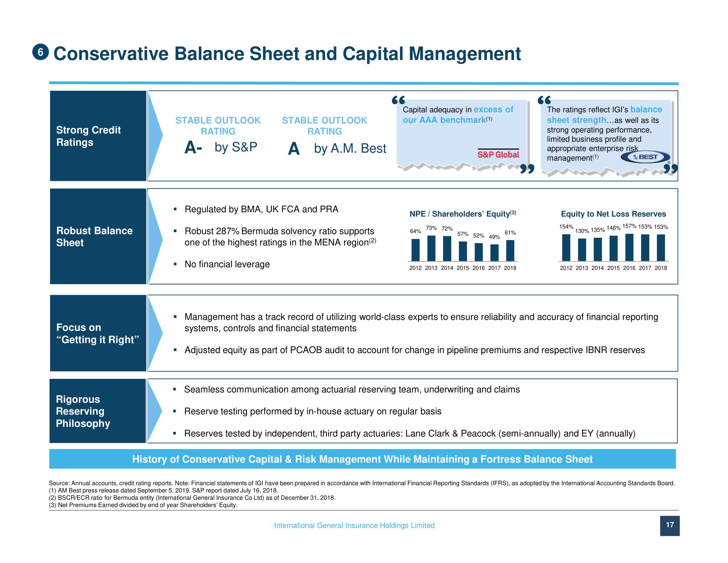728x563 pixels.
Task: Click the No financial leverage bullet
Action: [227, 264]
